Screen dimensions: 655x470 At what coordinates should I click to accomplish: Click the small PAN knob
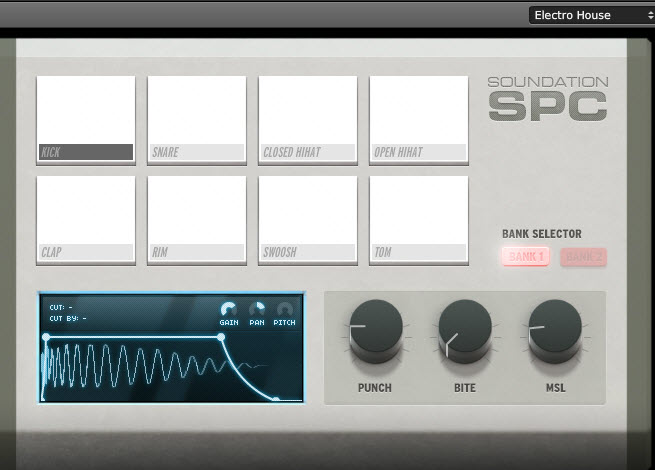[x=257, y=310]
